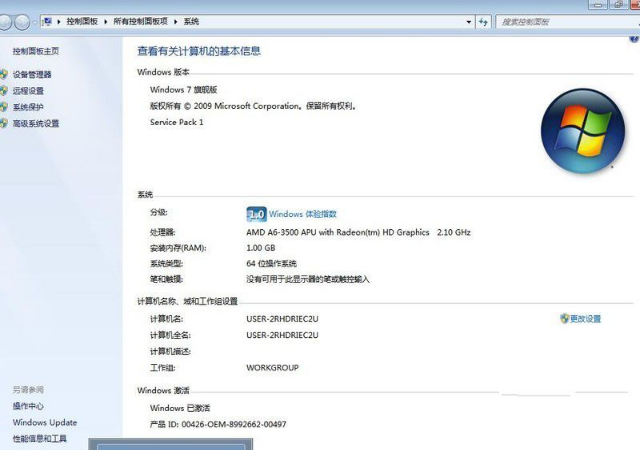
Task: Click the 产品 ID 00426-OEM-8992662-00497 text
Action: point(218,424)
